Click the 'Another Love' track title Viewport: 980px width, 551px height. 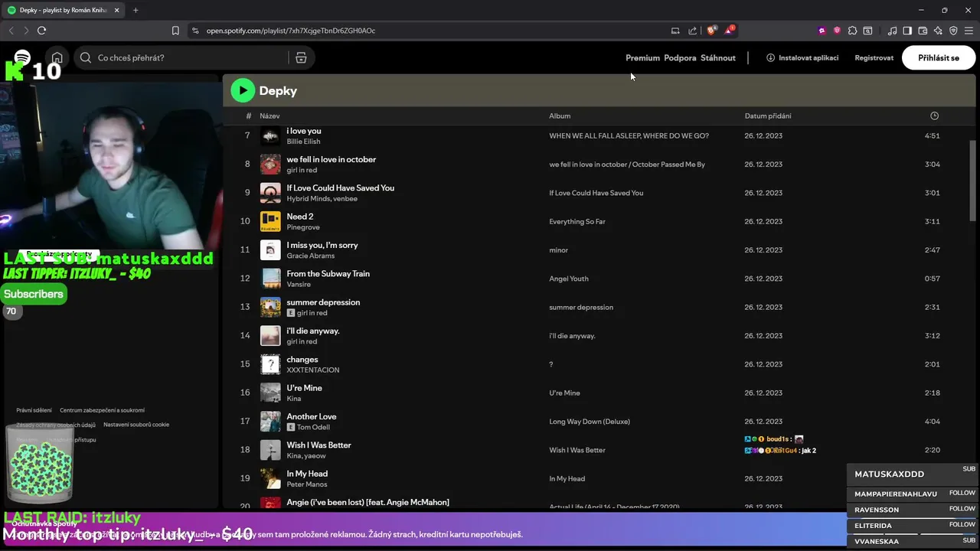(312, 416)
